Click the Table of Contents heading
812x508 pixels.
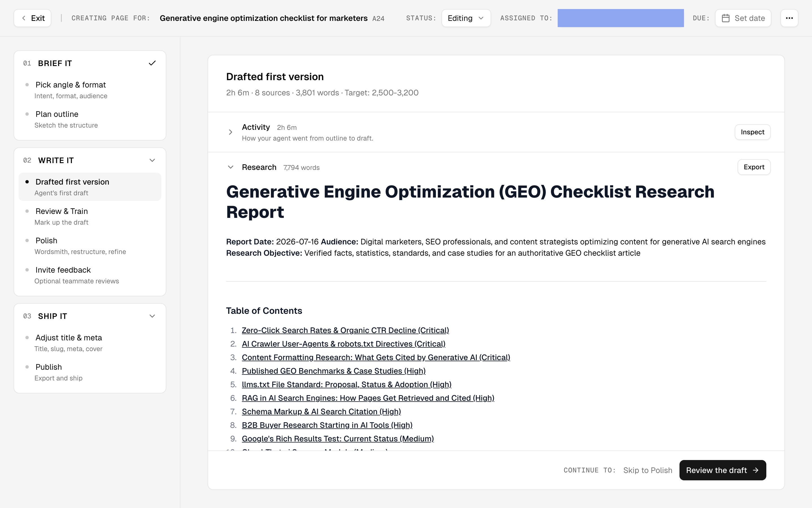[x=264, y=311]
